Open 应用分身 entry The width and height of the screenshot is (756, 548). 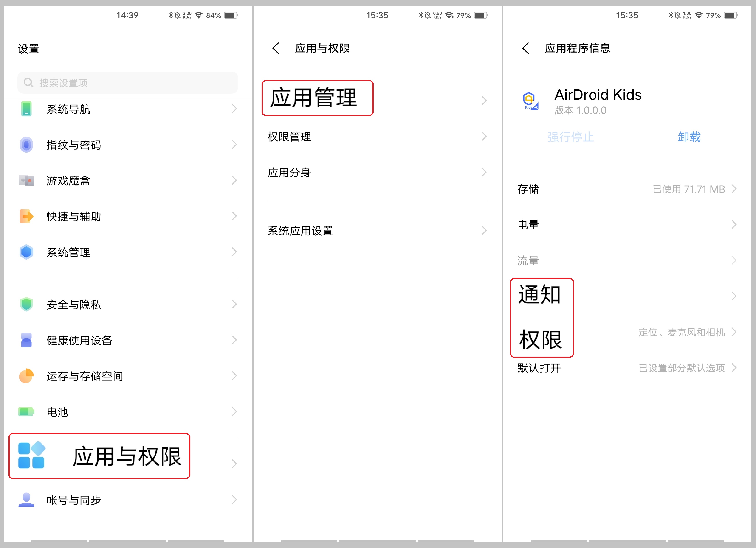(x=377, y=172)
